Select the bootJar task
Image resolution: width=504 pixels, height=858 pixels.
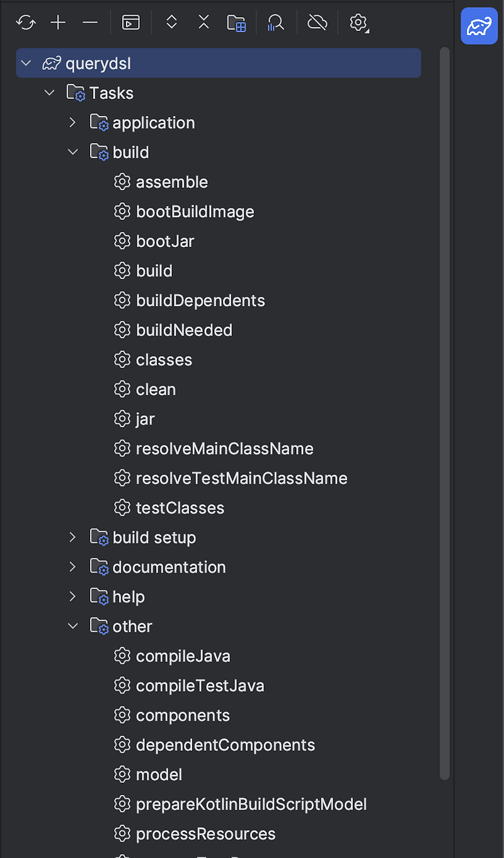(x=165, y=241)
